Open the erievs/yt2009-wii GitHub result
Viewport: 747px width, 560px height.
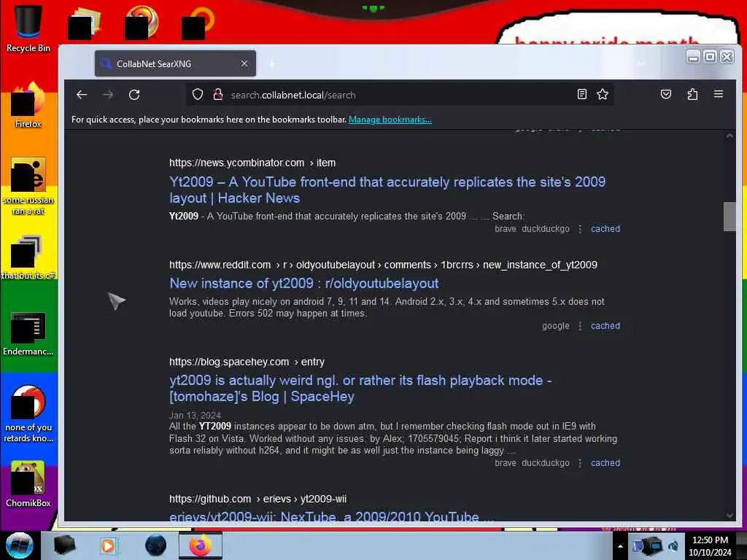(332, 516)
